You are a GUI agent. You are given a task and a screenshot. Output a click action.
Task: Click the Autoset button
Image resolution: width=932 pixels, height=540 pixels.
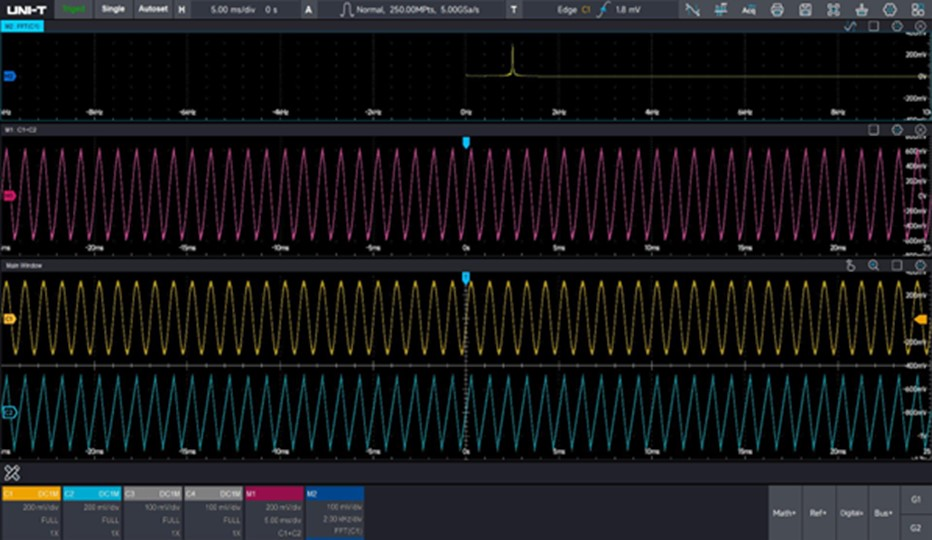pos(153,9)
